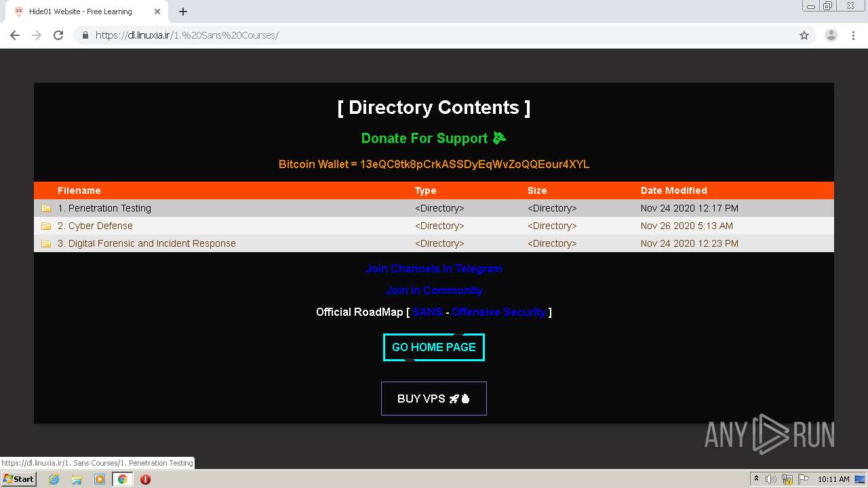Click date Nov 24 2020 12:17 PM
Viewport: 868px width, 488px height.
pyautogui.click(x=690, y=208)
